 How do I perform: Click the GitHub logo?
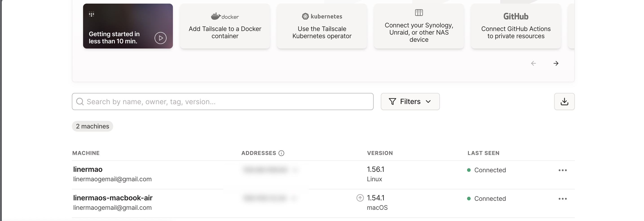pyautogui.click(x=516, y=16)
